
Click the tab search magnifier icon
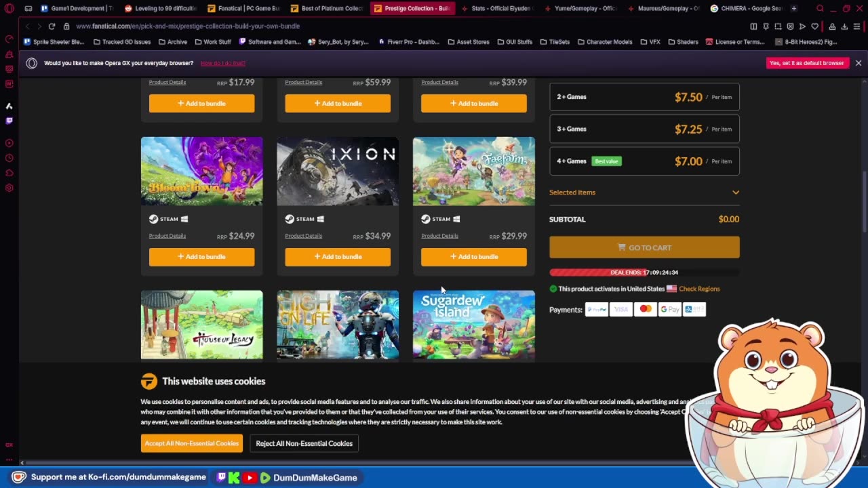click(820, 8)
